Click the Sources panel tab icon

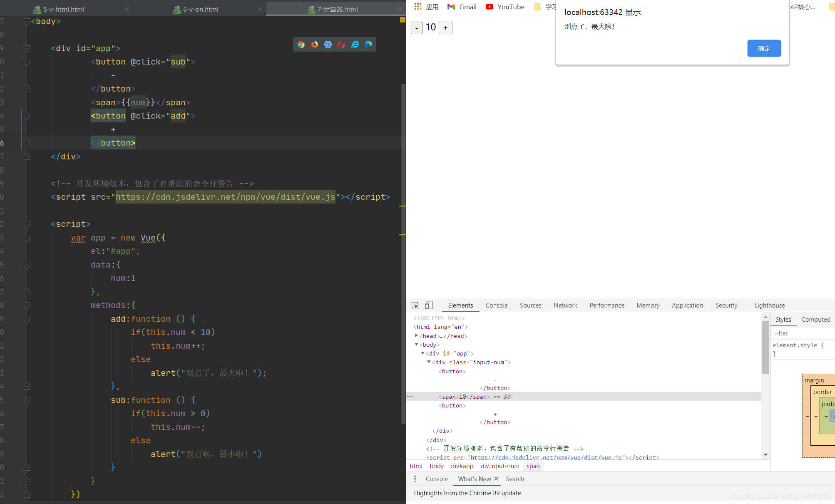pos(529,305)
